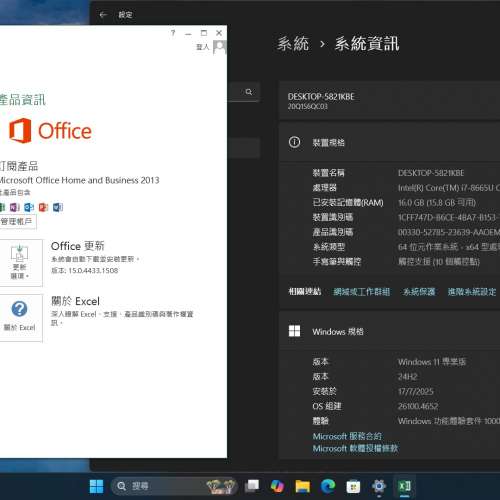Click the orange Office logo
Viewport: 500px width, 500px height.
click(x=50, y=131)
